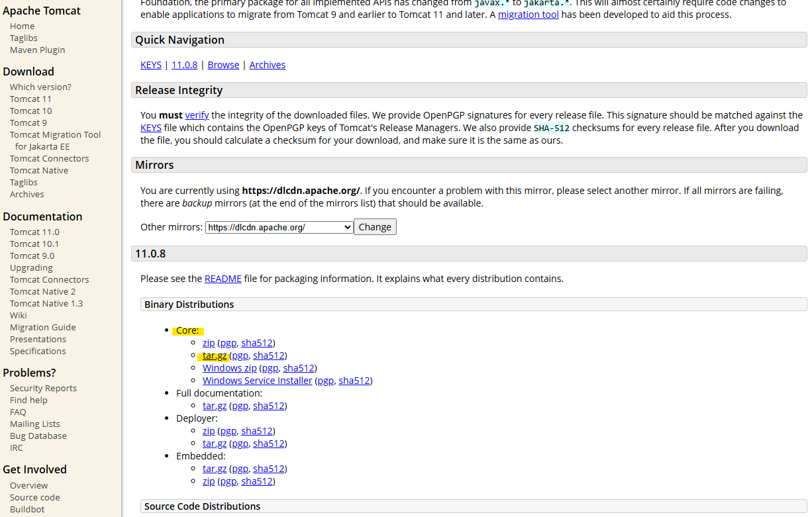Open Tomcat Native under Download

coord(39,170)
